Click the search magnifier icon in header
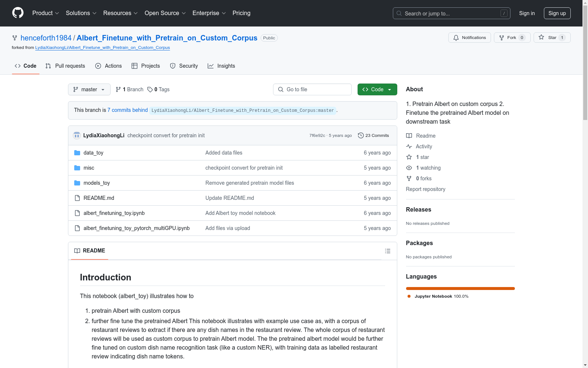The width and height of the screenshot is (588, 368). pyautogui.click(x=399, y=13)
